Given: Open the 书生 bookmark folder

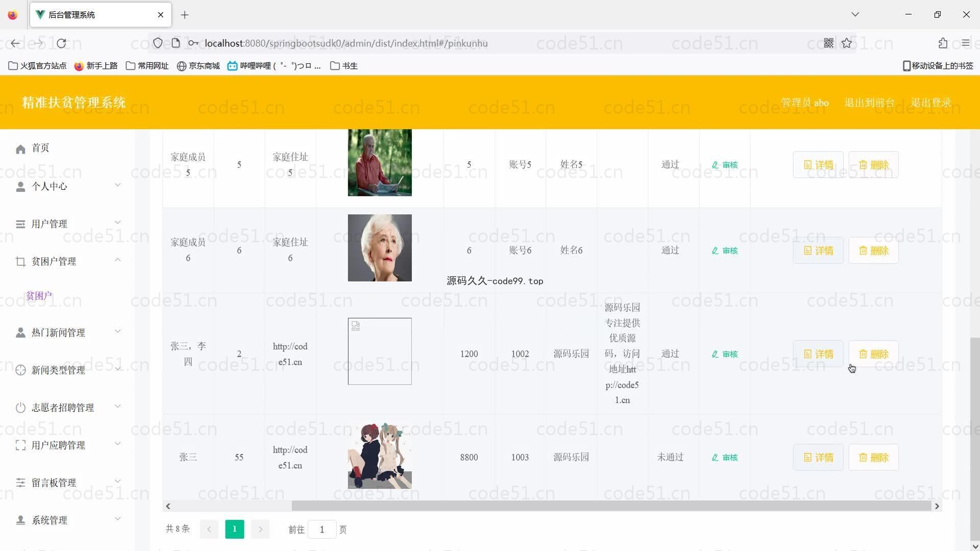Looking at the screenshot, I should (344, 66).
